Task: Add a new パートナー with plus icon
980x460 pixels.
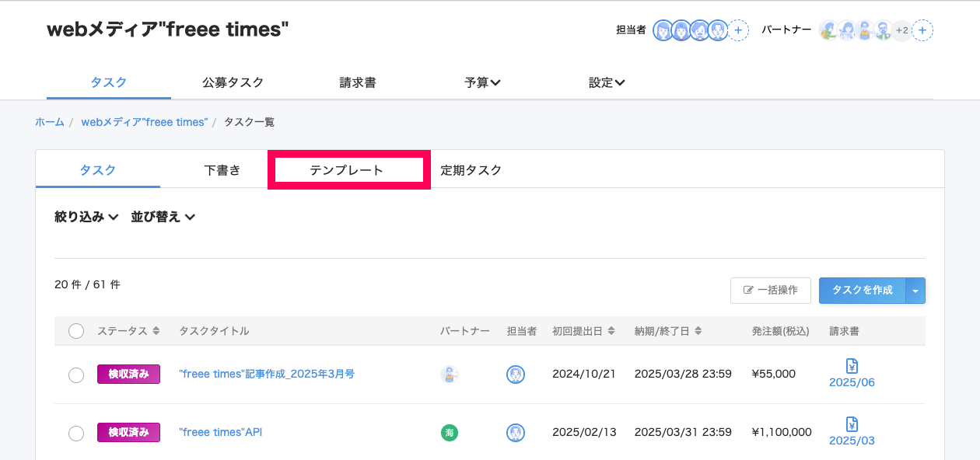Action: coord(922,30)
